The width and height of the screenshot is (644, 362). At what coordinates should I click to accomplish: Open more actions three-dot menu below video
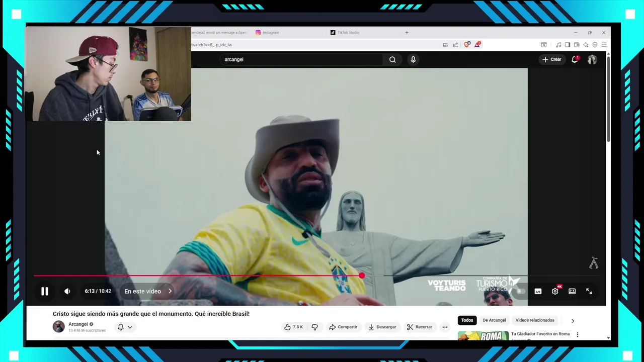pos(445,327)
